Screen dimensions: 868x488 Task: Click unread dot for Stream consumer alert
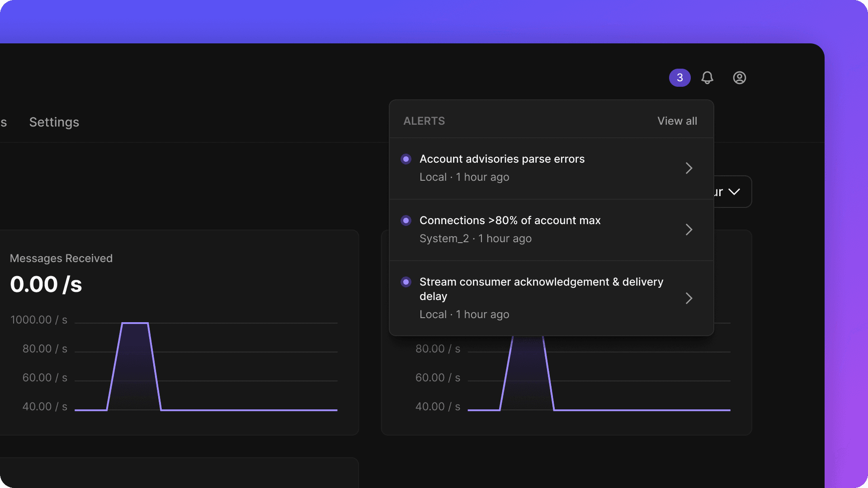pyautogui.click(x=406, y=282)
